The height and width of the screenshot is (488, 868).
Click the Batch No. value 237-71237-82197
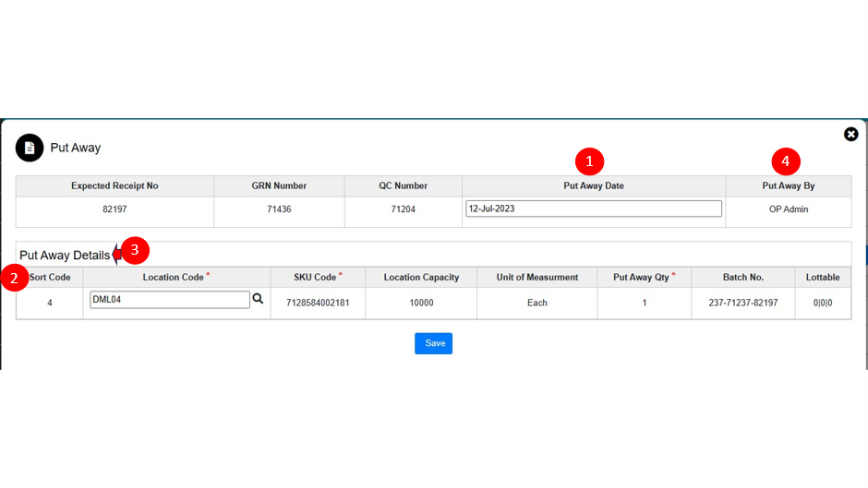click(742, 303)
